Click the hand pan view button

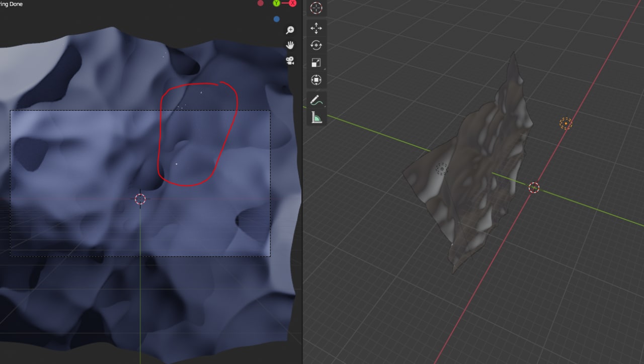[x=290, y=45]
